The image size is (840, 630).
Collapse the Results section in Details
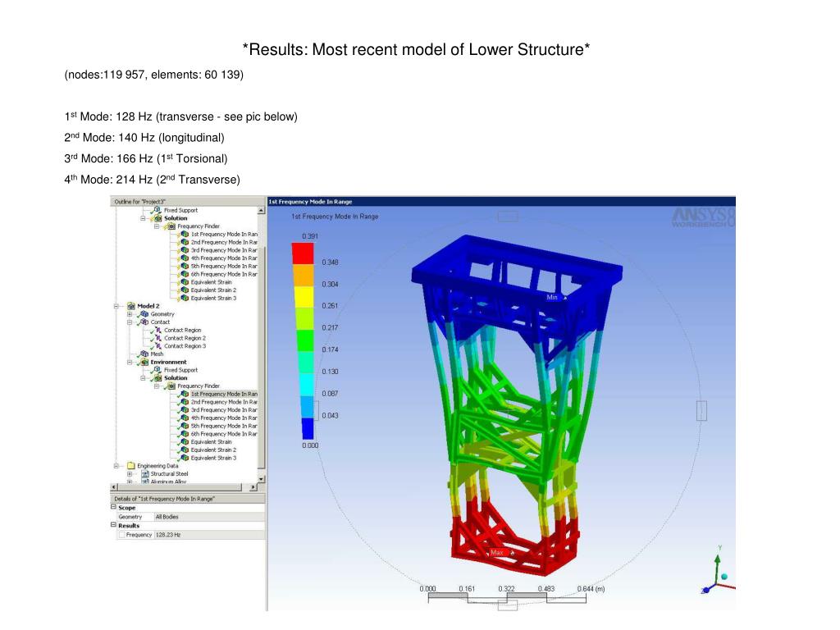[113, 525]
